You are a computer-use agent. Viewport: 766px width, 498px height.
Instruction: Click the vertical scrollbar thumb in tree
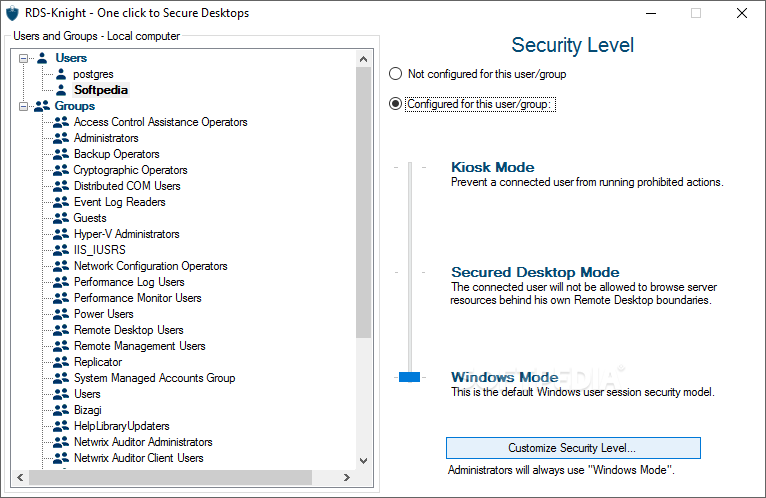pyautogui.click(x=363, y=202)
